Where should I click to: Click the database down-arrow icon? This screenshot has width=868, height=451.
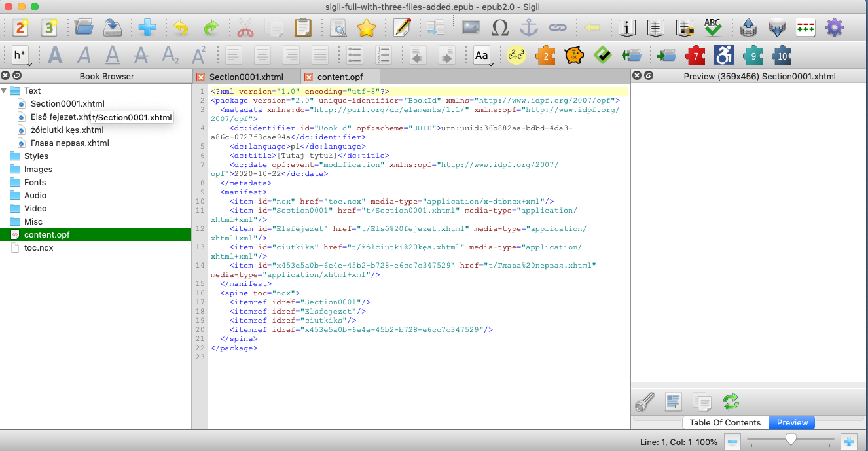(x=776, y=28)
